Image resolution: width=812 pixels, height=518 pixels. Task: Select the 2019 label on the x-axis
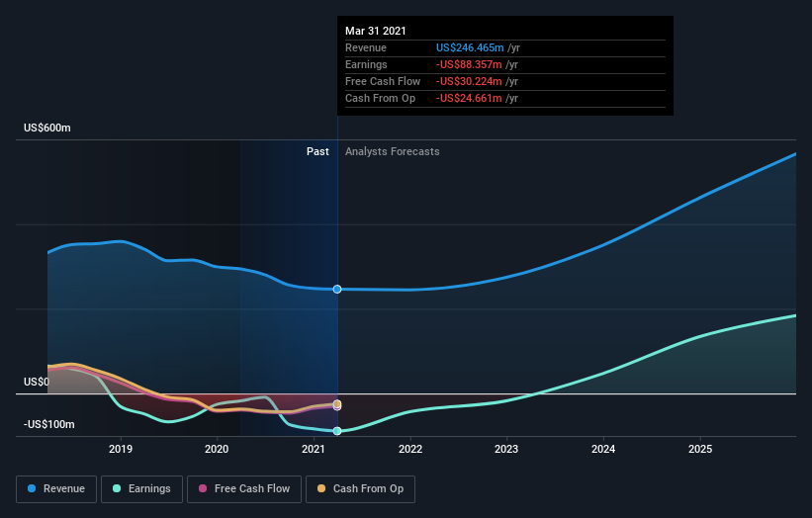click(121, 449)
